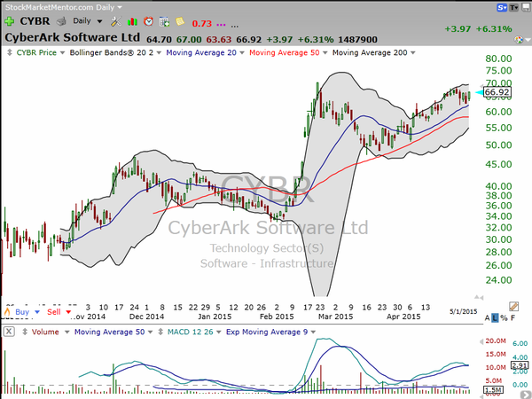Click the flame icon beside Buy
The image size is (532, 399).
tap(7, 311)
